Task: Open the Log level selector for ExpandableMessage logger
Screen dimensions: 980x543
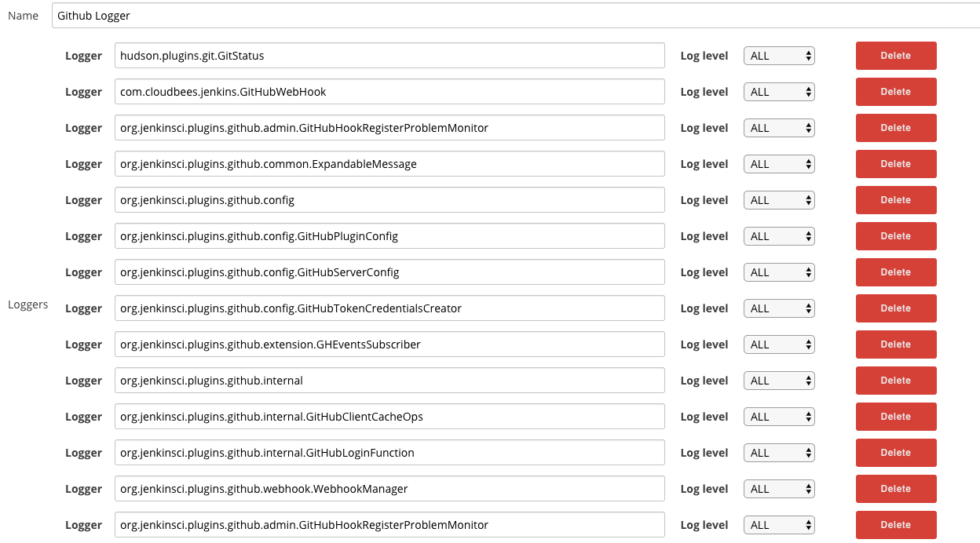Action: 778,163
